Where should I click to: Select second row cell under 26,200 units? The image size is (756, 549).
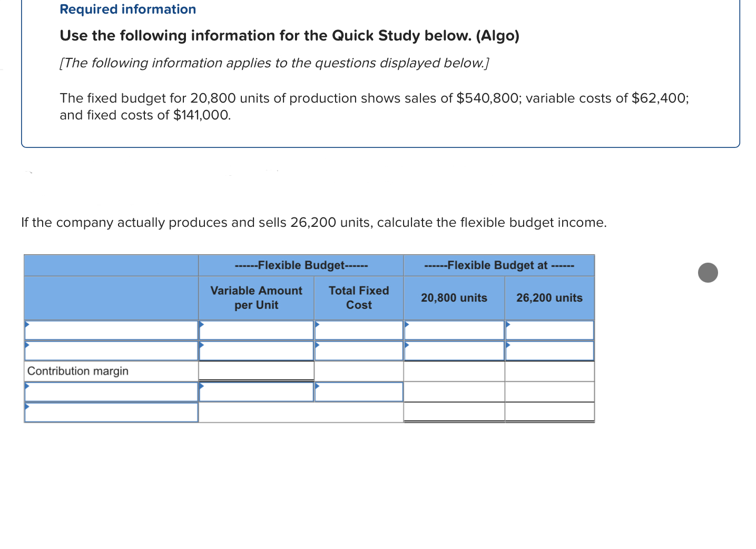[549, 351]
